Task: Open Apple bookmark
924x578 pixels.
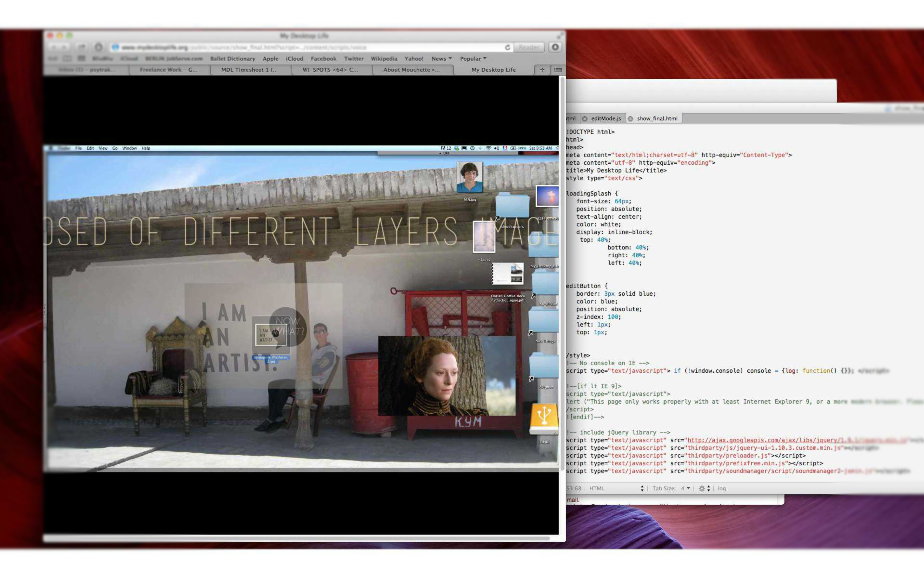Action: tap(270, 59)
